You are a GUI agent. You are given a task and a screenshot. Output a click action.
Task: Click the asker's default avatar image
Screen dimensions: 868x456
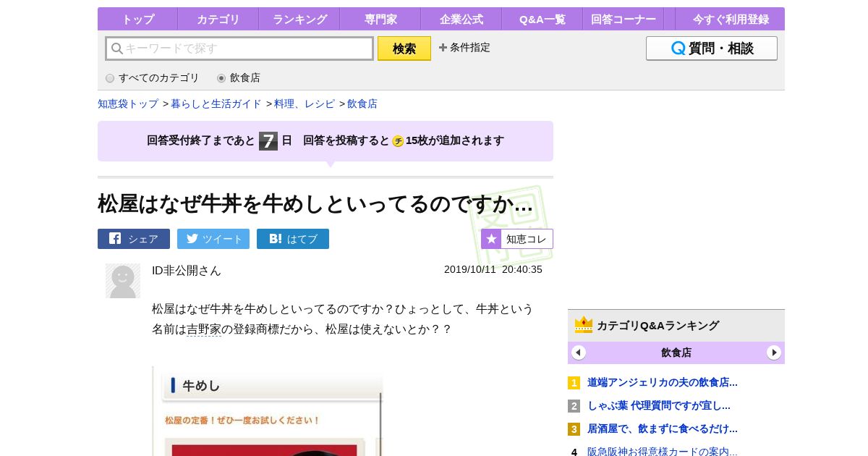(123, 281)
